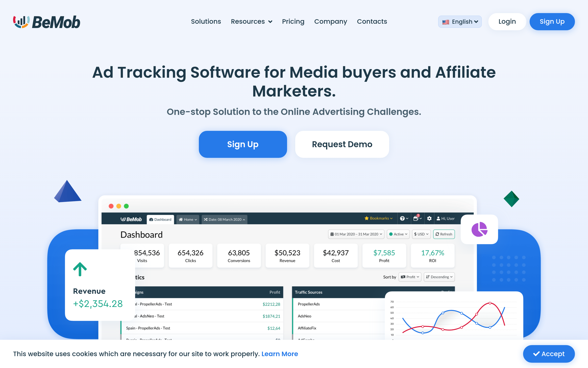
Task: Select the Dashboard tab in preview
Action: point(160,219)
